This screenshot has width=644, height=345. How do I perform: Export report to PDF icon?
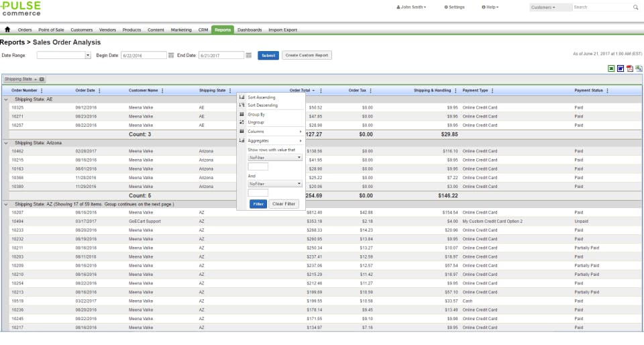pyautogui.click(x=630, y=68)
